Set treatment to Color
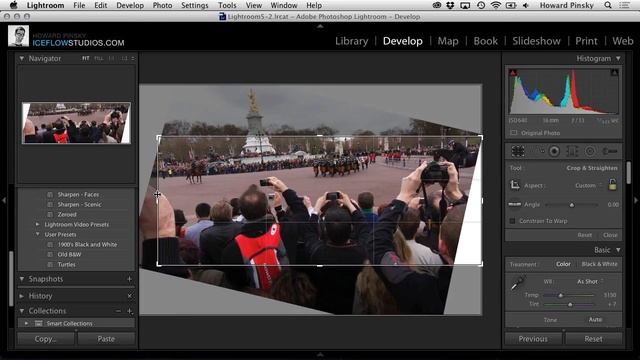Screen dimensions: 640x360 (x=563, y=264)
